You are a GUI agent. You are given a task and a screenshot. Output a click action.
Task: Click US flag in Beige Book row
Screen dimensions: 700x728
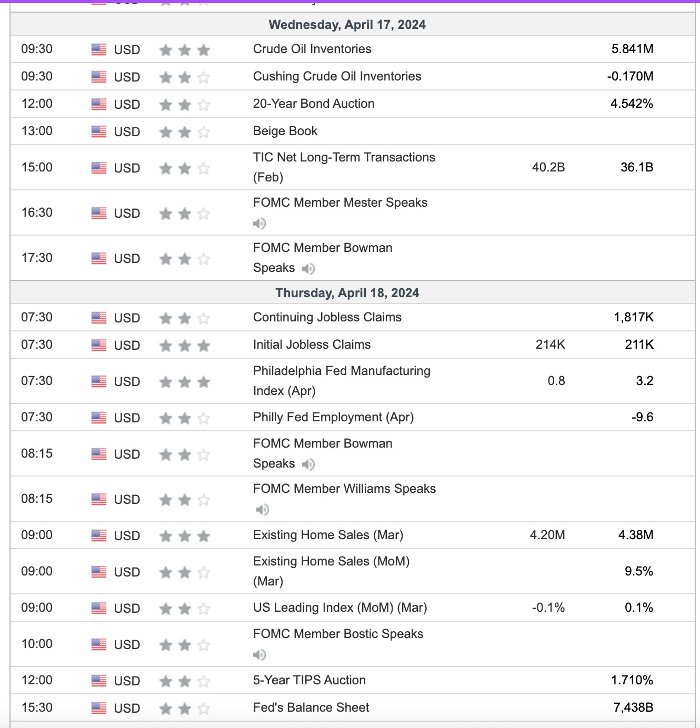(99, 132)
